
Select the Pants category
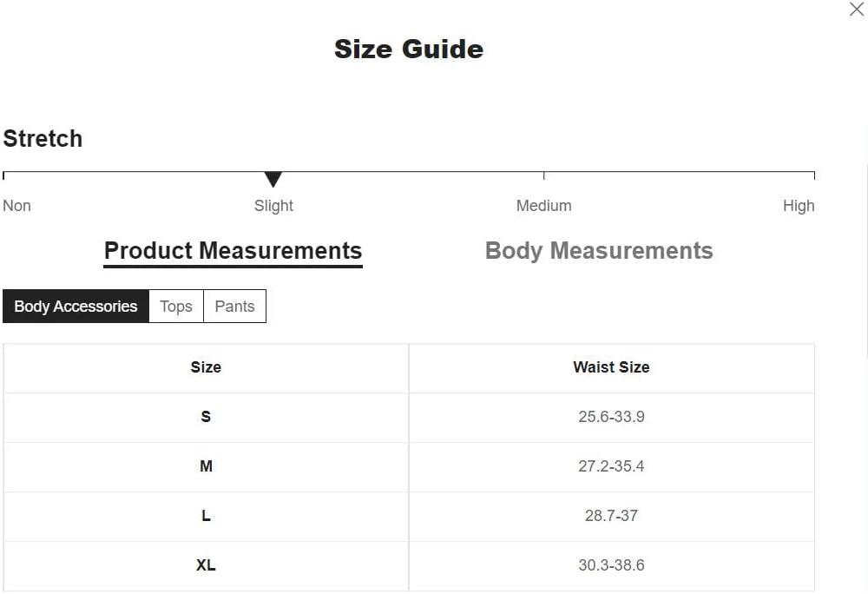[234, 307]
